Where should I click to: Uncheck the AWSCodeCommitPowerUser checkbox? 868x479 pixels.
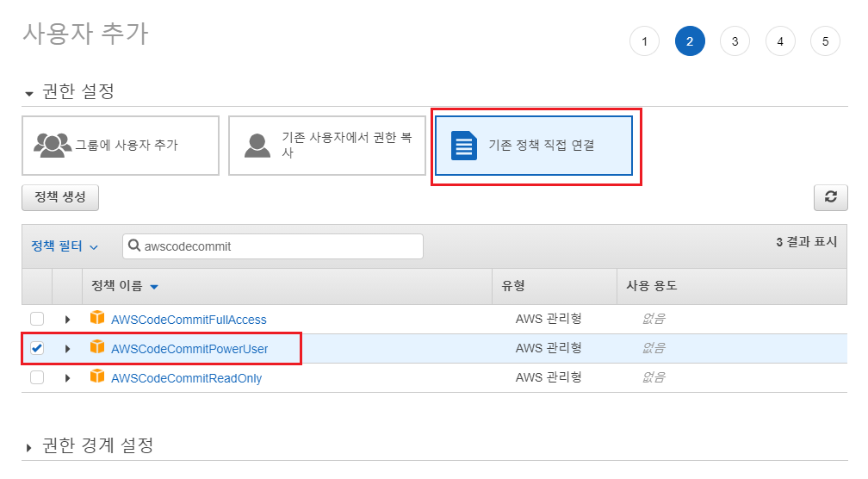point(37,348)
